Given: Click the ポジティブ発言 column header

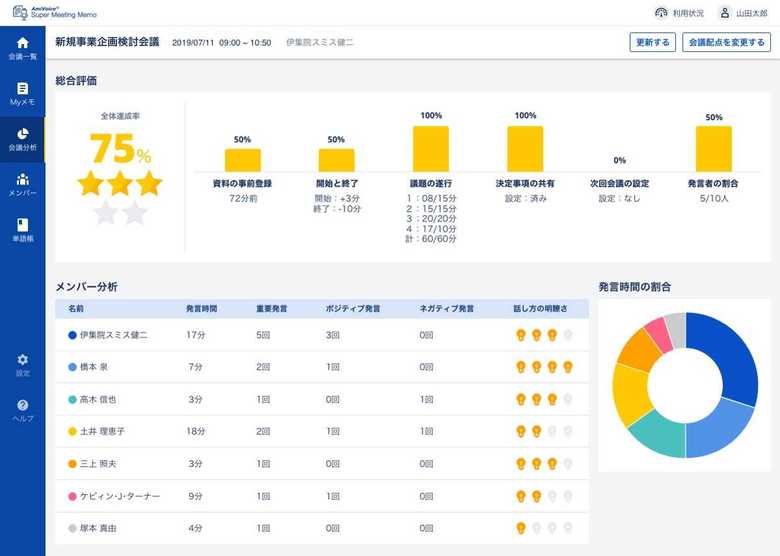Looking at the screenshot, I should click(x=353, y=309).
